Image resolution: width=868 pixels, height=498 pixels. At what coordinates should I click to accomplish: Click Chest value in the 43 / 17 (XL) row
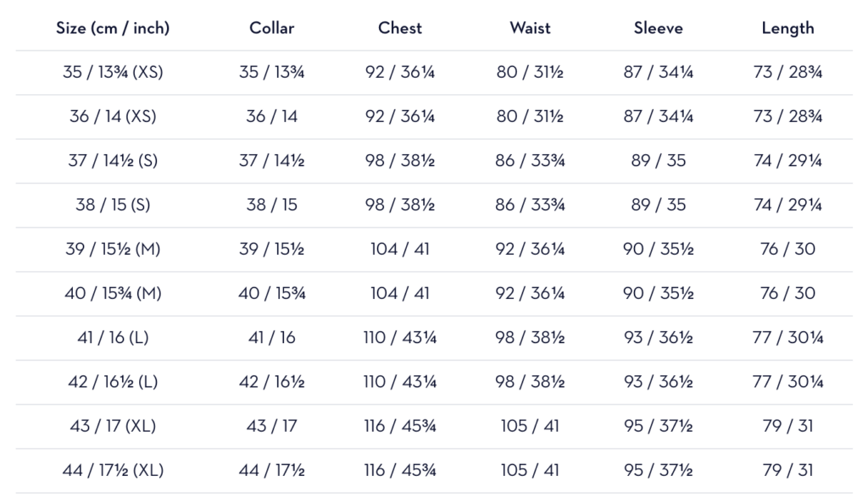[x=400, y=425]
